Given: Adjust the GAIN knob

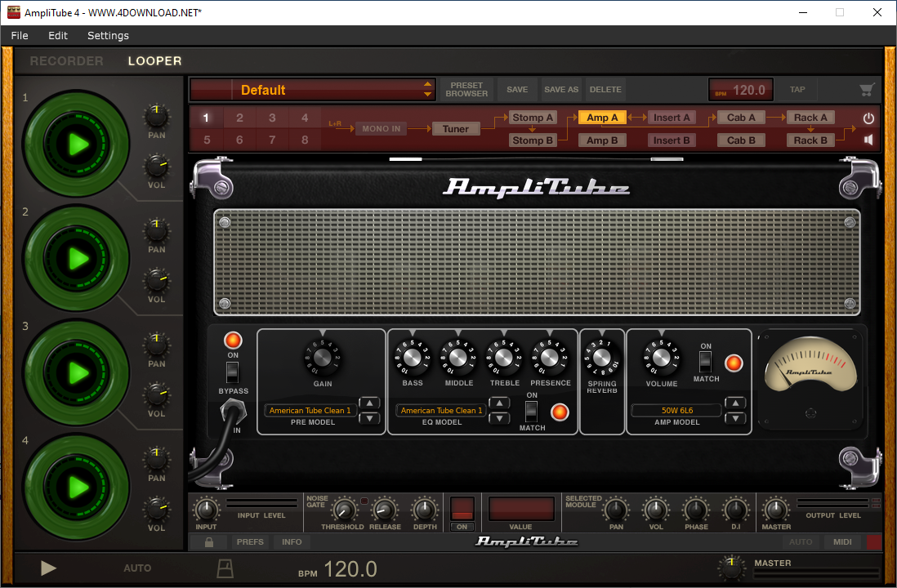Looking at the screenshot, I should coord(322,358).
